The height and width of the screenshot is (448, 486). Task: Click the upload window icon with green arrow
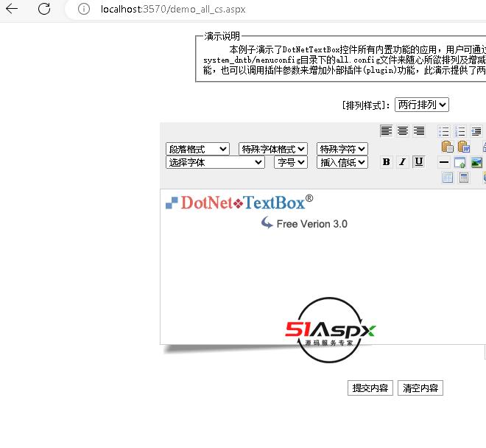coord(460,162)
